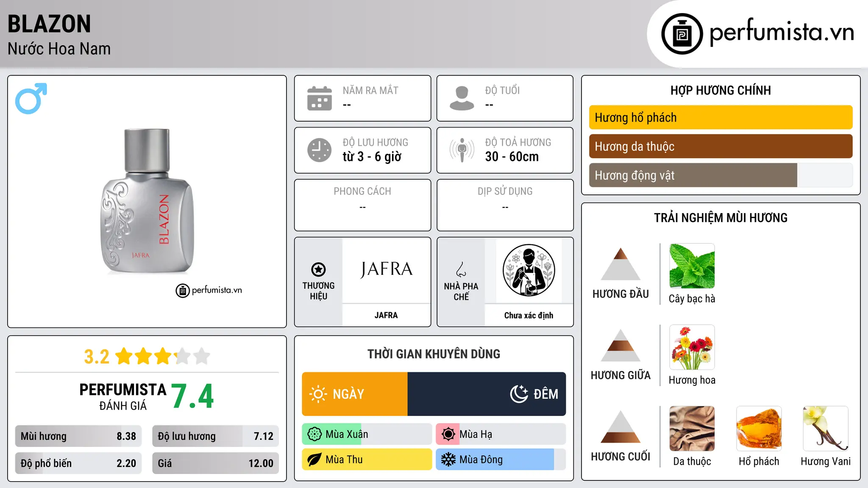Select the Cây bạc hà mint note image
The height and width of the screenshot is (488, 868).
click(x=692, y=266)
